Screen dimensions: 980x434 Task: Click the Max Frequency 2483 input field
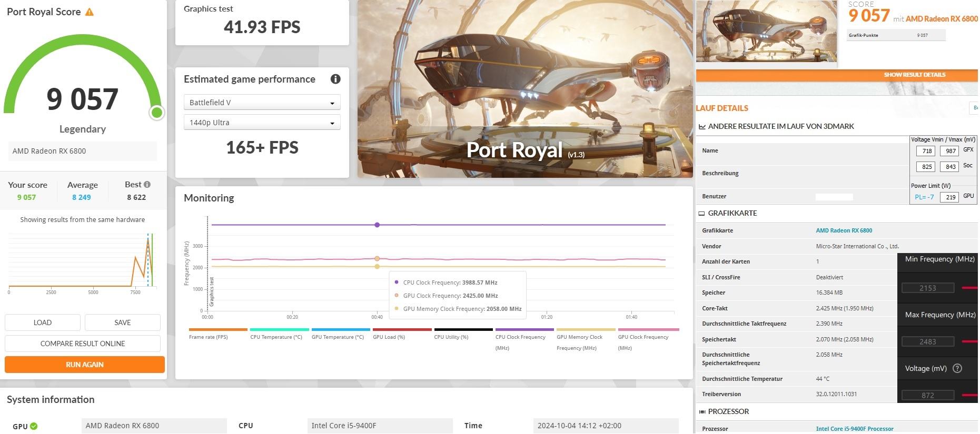click(928, 341)
